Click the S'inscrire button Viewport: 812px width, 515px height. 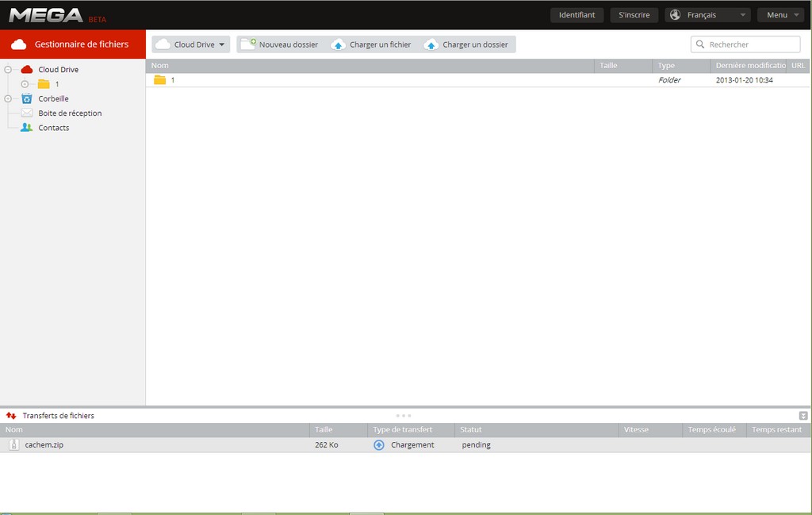point(634,15)
